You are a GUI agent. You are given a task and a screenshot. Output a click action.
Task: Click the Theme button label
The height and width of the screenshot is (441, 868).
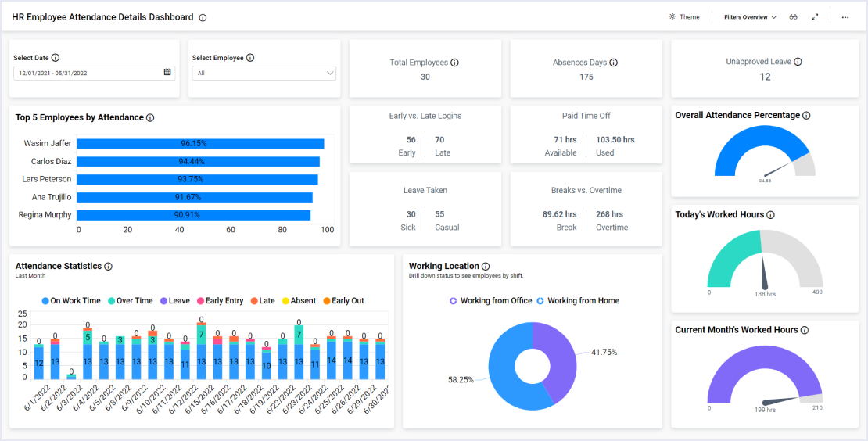(689, 17)
